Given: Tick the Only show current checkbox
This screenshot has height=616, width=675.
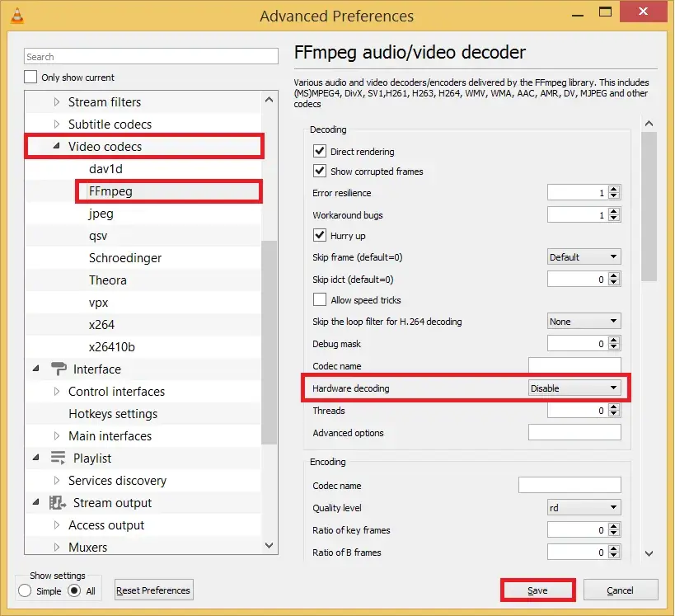Looking at the screenshot, I should [31, 78].
